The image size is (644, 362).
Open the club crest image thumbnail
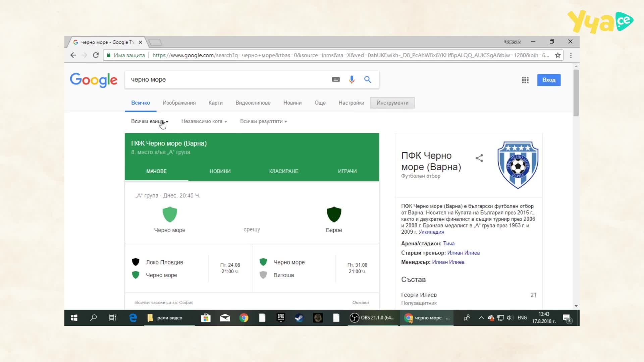tap(518, 165)
